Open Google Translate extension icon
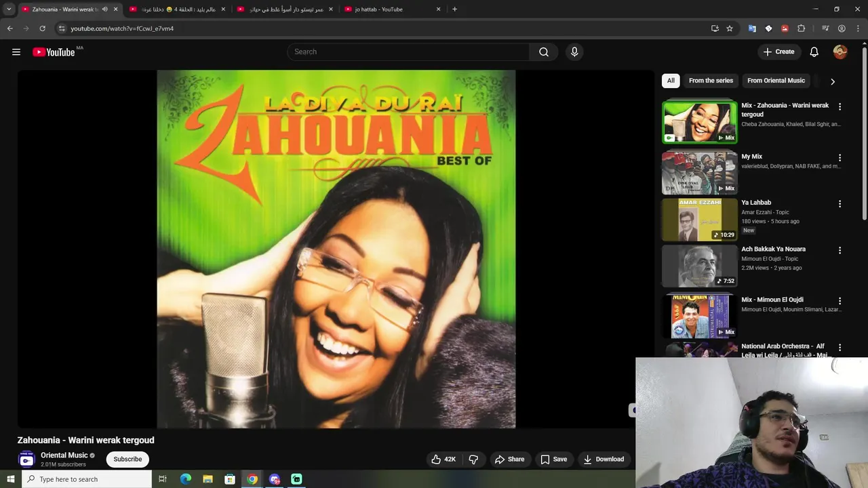The image size is (868, 488). tap(752, 28)
